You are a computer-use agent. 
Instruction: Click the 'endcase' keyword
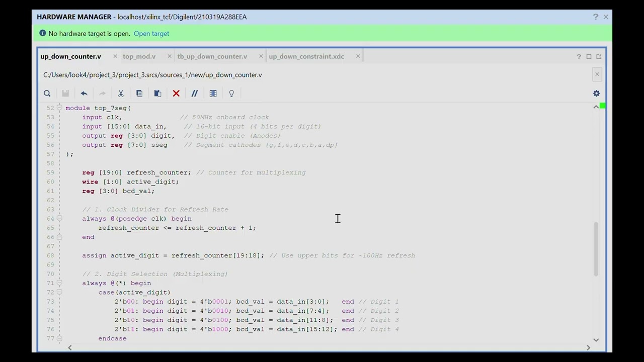[113, 338]
